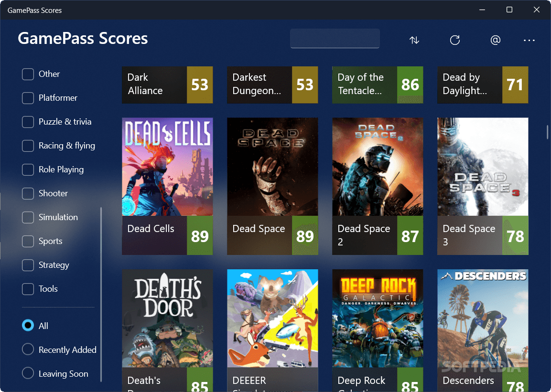Open the Dead by Daylight tile
The height and width of the screenshot is (392, 551).
click(x=483, y=85)
